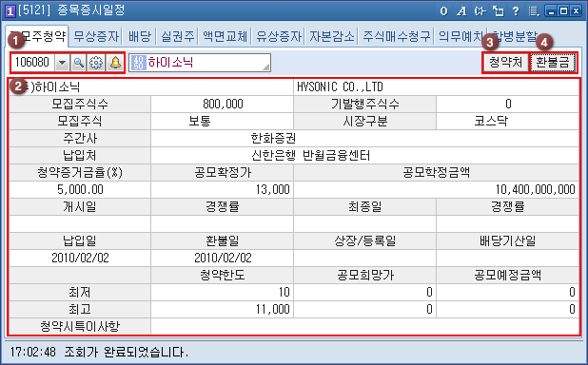Click the 청약처 button
Viewport: 588px width, 365px height.
point(505,63)
